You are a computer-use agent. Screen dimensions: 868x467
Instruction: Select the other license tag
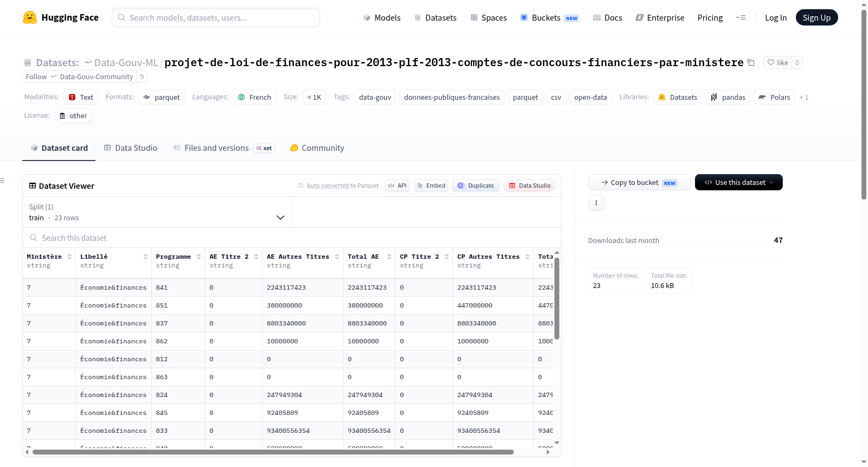[73, 116]
